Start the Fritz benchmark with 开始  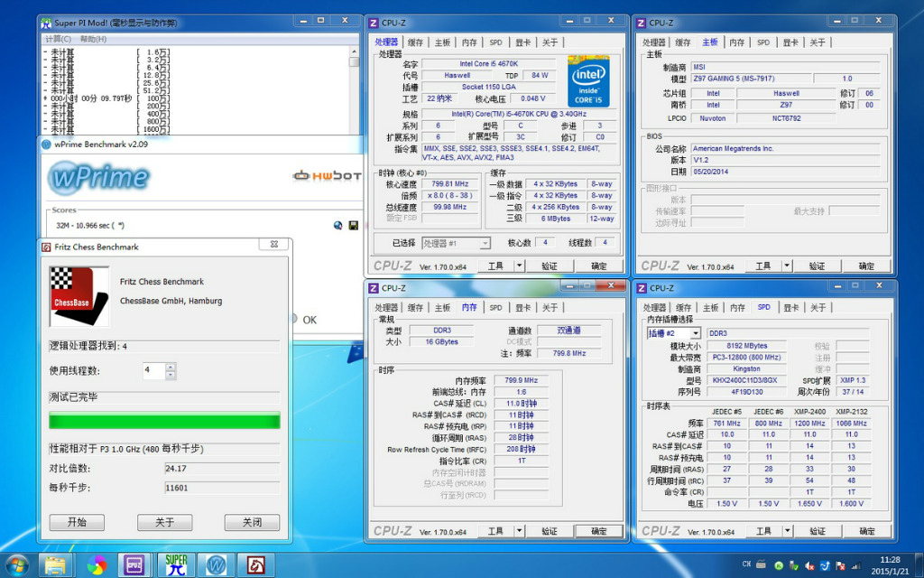point(77,523)
